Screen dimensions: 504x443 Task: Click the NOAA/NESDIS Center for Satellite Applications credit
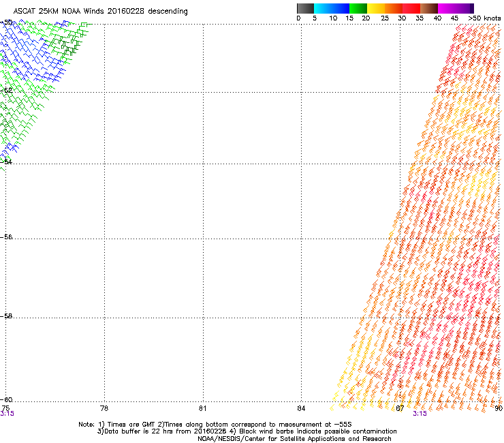pos(294,439)
